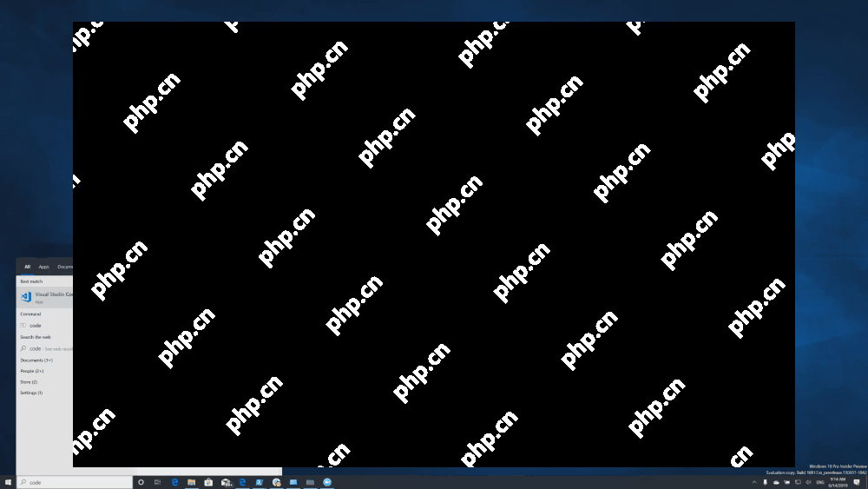Image resolution: width=868 pixels, height=489 pixels.
Task: Open Cortana from the taskbar circle icon
Action: pos(141,482)
